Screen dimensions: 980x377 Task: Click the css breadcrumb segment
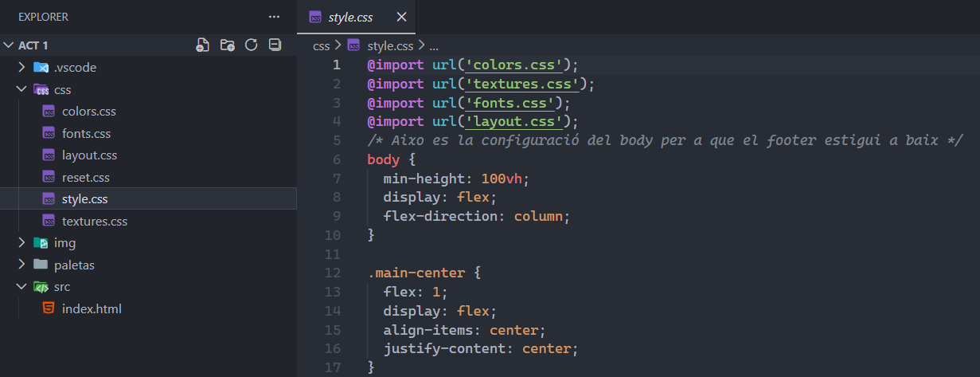pos(321,45)
